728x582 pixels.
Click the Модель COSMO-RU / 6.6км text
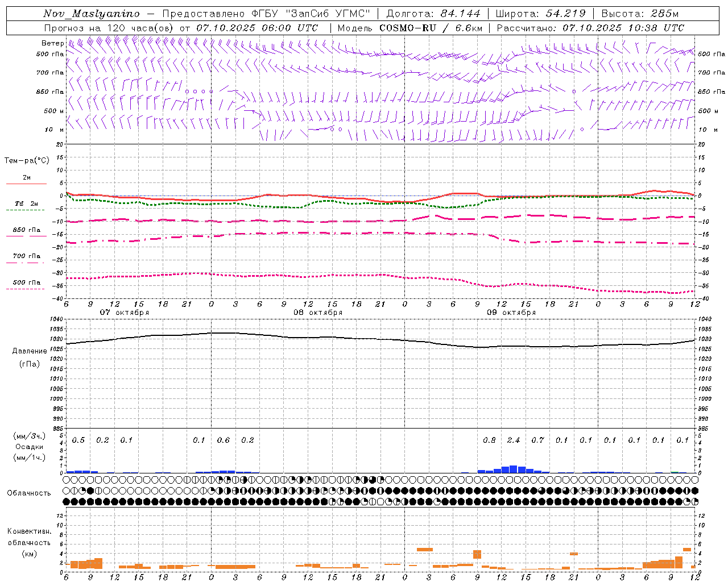[x=410, y=27]
